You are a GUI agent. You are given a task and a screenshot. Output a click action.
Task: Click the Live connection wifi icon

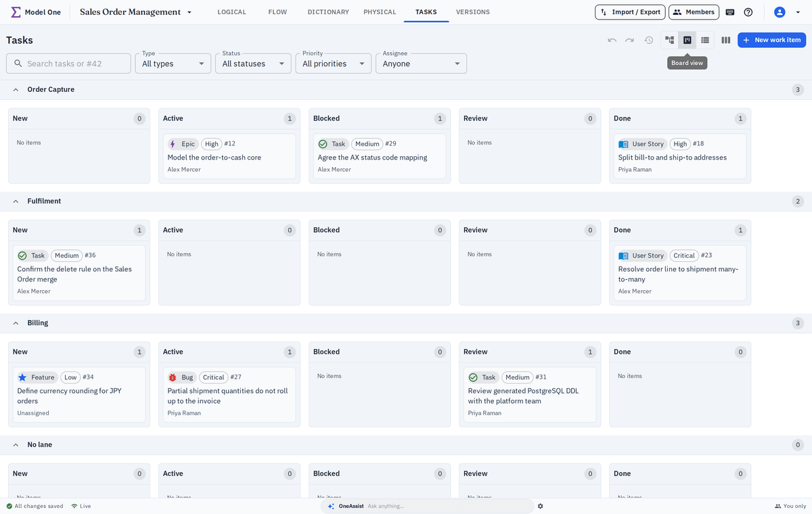[74, 506]
